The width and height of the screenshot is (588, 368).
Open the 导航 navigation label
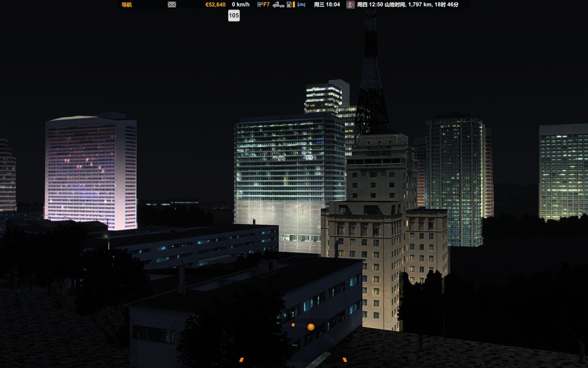[x=126, y=5]
